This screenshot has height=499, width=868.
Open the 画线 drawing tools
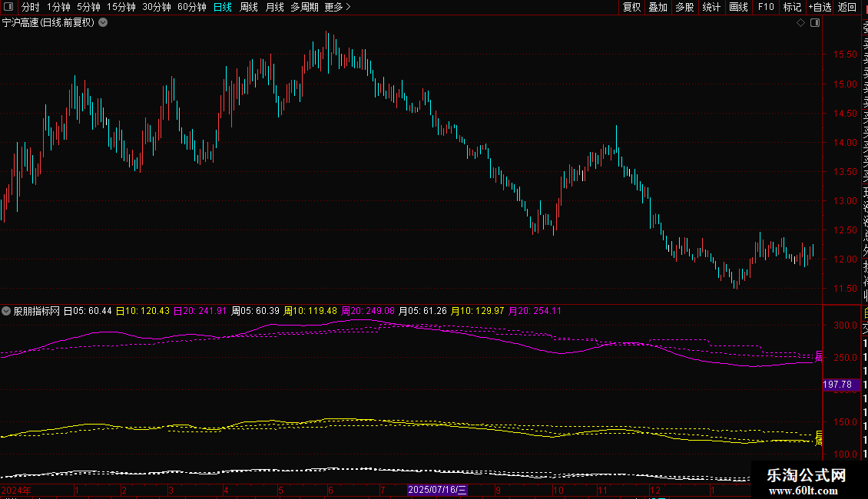click(x=738, y=7)
